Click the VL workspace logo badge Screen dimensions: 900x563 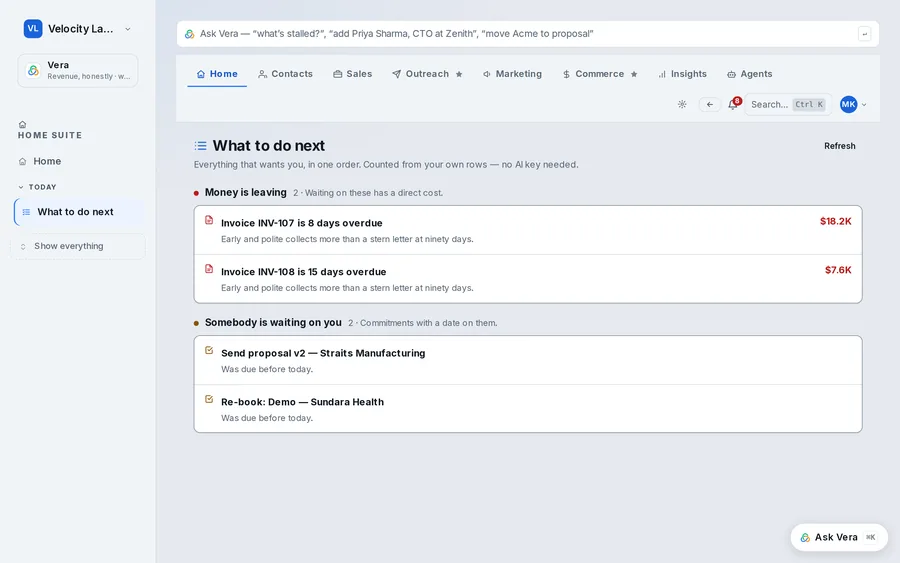(x=33, y=29)
